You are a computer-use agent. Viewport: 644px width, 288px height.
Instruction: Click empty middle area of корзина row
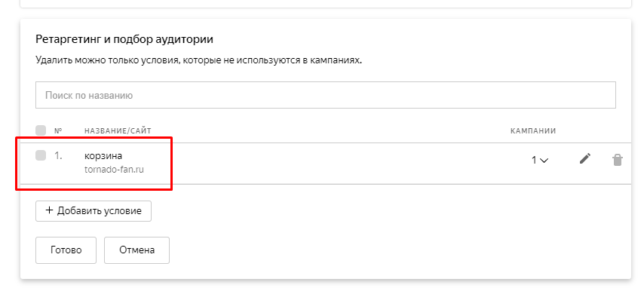pos(329,163)
